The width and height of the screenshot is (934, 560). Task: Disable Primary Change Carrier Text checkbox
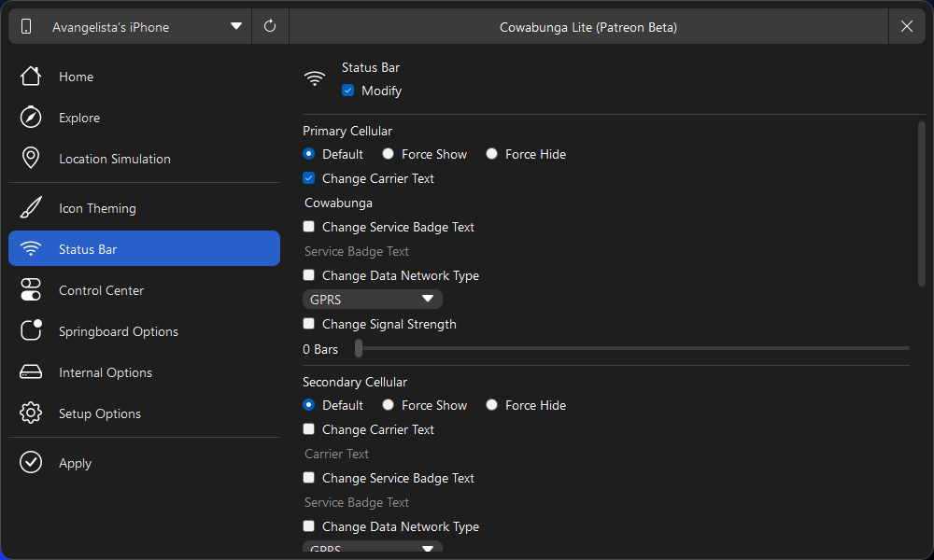308,178
